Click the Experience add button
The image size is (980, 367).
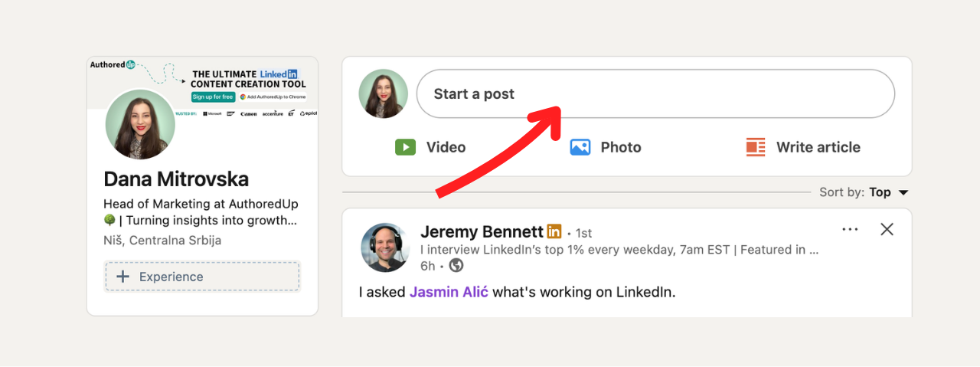[202, 277]
